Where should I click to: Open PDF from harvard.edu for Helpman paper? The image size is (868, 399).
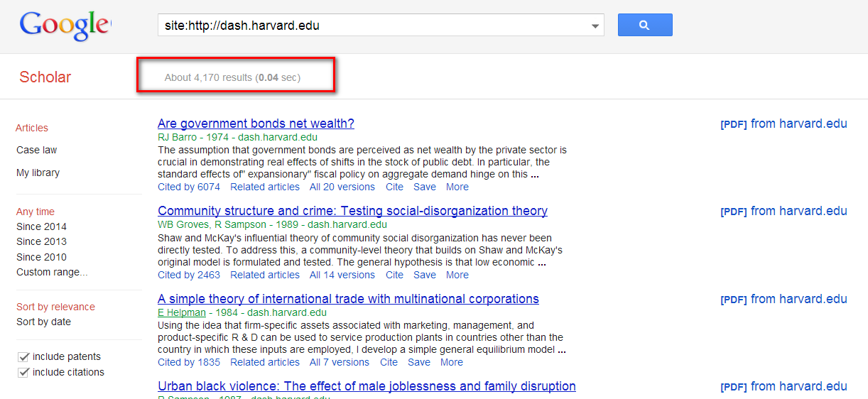[x=783, y=299]
